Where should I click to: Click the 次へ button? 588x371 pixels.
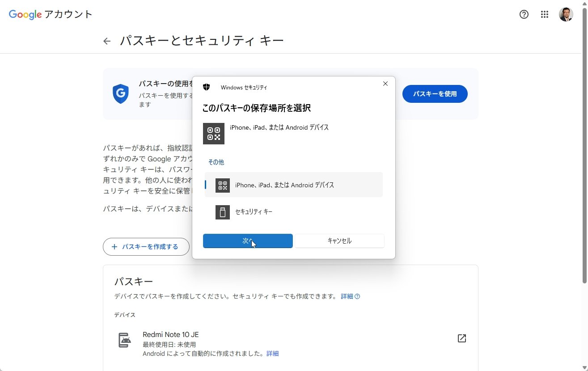248,240
